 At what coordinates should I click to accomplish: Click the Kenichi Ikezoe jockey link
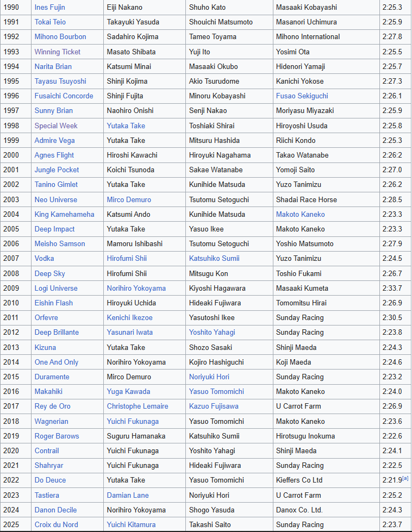[x=130, y=317]
